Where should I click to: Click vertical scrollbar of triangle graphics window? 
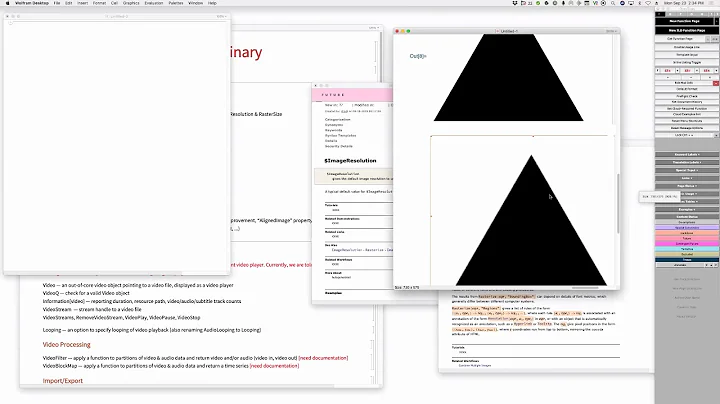(x=618, y=202)
